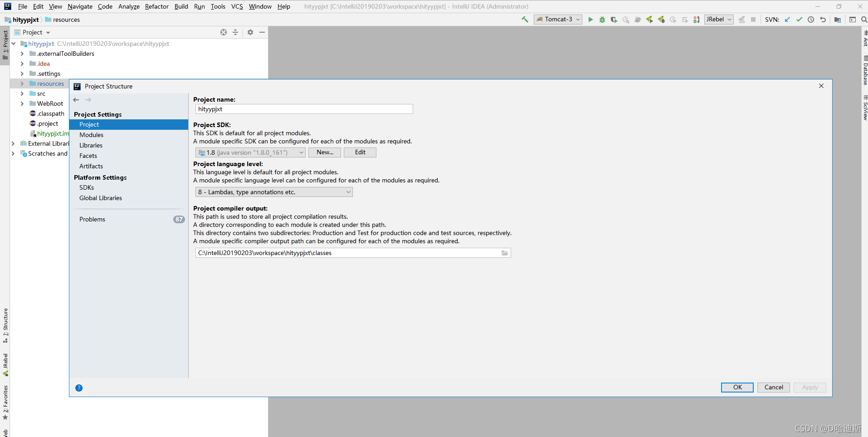This screenshot has width=868, height=437.
Task: Open the Navigate menu
Action: tap(80, 6)
